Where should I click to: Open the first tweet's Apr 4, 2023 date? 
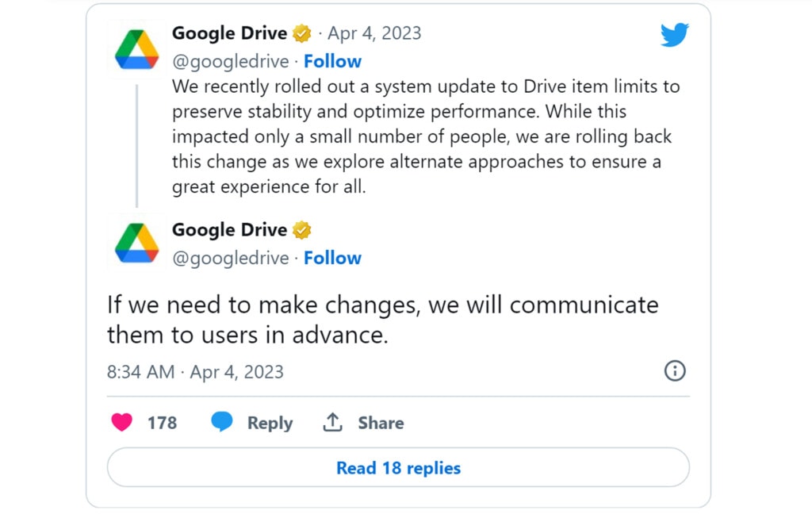click(x=374, y=33)
